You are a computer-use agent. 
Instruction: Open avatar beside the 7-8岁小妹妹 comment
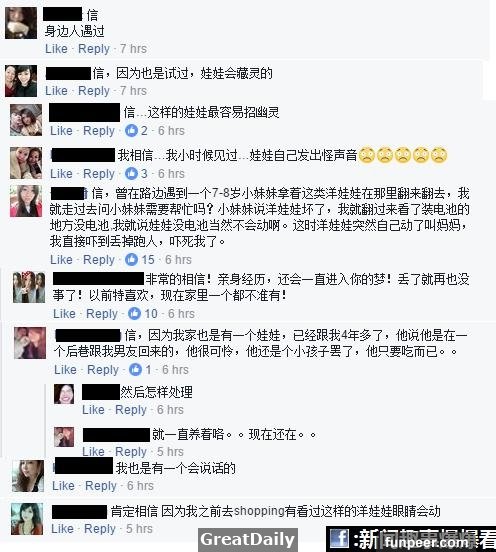coord(26,201)
